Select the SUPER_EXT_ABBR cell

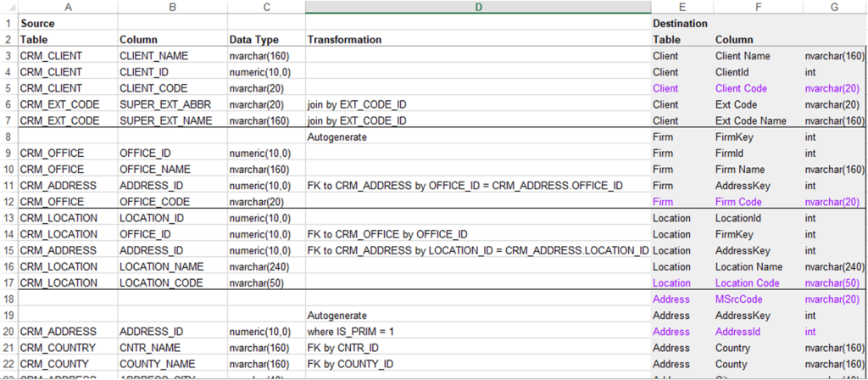(x=172, y=104)
